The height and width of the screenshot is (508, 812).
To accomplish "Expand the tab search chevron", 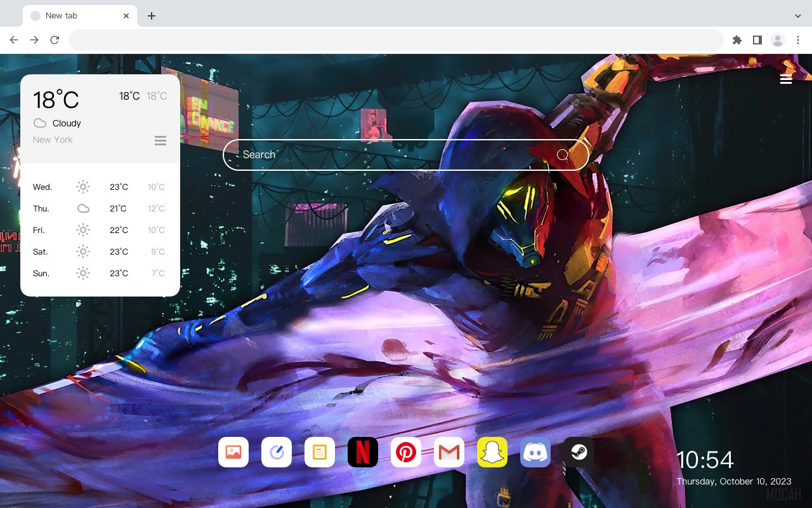I will (798, 16).
